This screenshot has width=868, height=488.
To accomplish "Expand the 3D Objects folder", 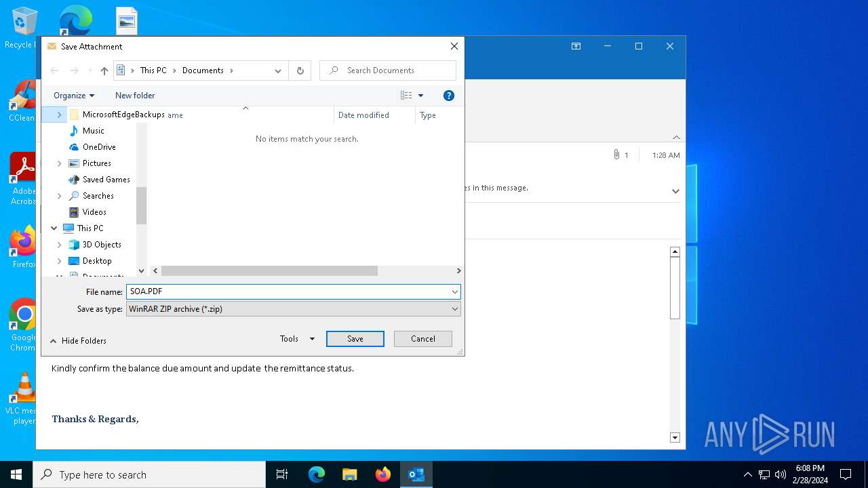I will (59, 245).
